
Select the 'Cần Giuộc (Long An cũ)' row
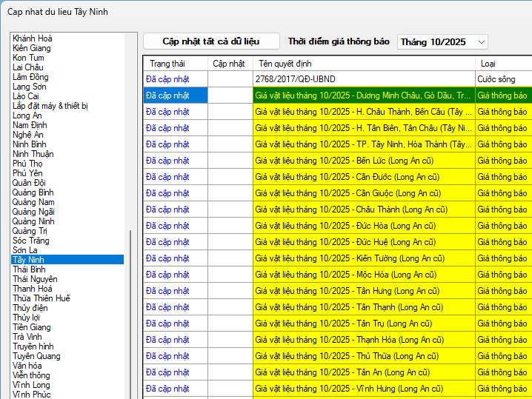coord(363,193)
